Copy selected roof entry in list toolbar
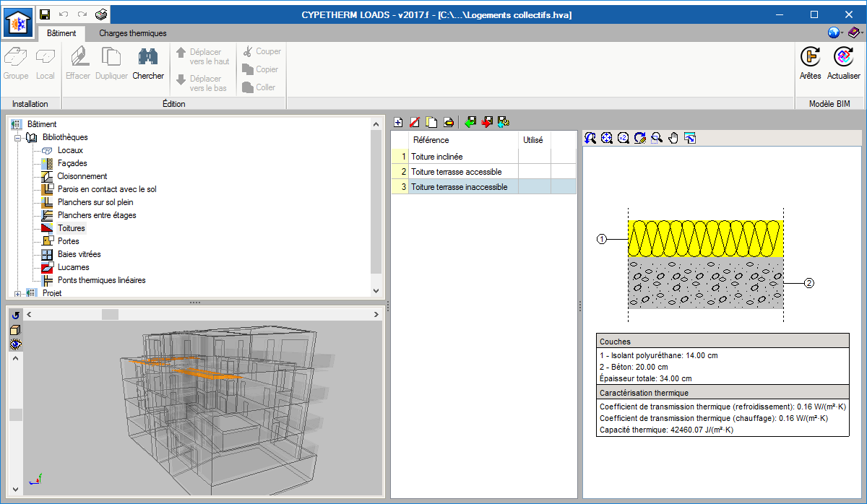The image size is (867, 504). pyautogui.click(x=431, y=122)
